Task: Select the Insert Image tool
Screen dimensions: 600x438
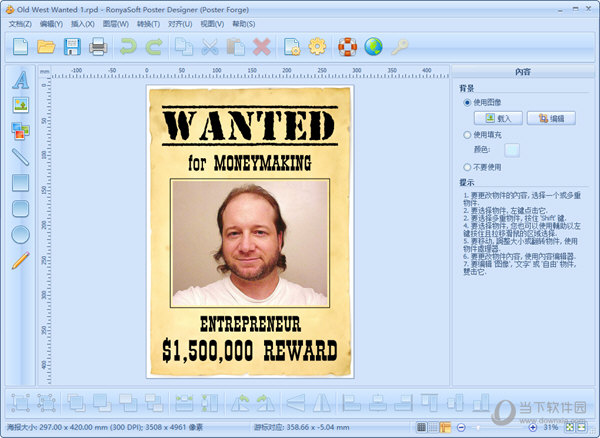Action: (x=21, y=105)
